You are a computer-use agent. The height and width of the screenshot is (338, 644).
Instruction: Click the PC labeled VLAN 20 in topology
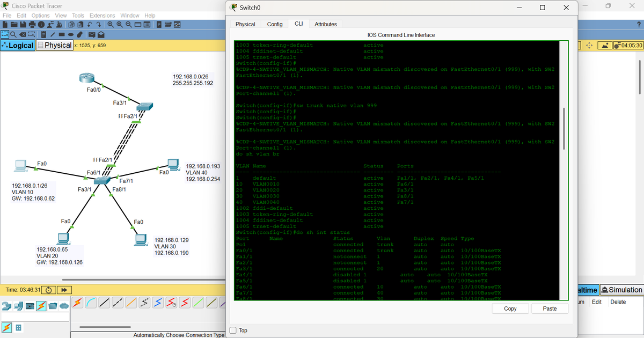pos(63,239)
